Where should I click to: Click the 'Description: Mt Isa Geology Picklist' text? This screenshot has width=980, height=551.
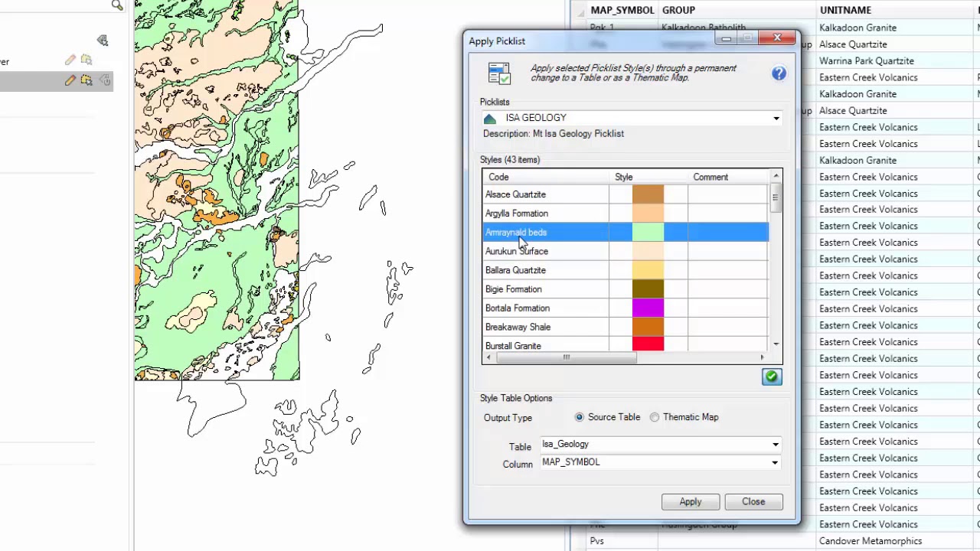[554, 134]
